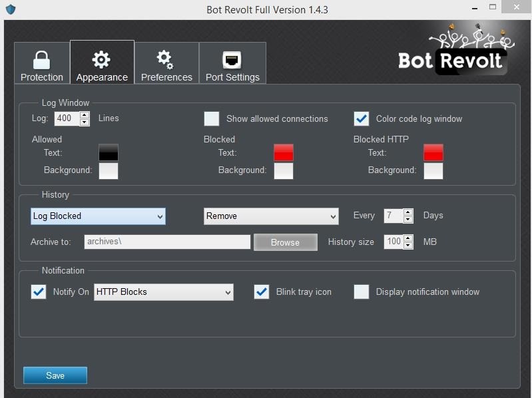Click the gear icon on the Appearance tab
This screenshot has height=398, width=532.
click(101, 60)
